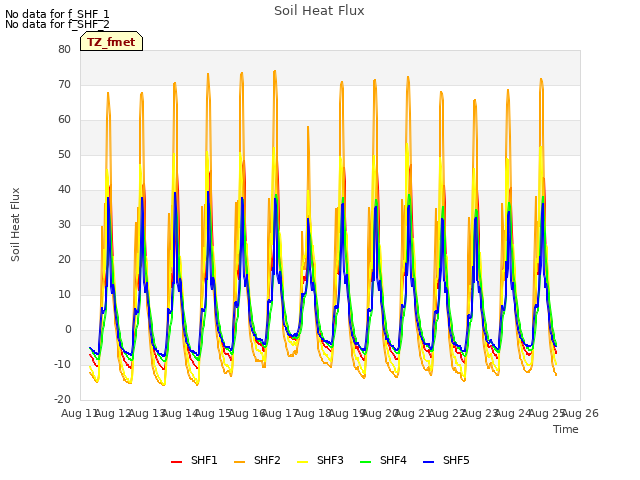Click the Time x-axis label
This screenshot has width=640, height=480.
click(566, 429)
